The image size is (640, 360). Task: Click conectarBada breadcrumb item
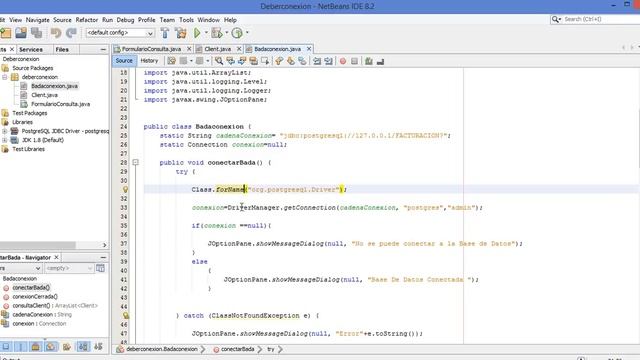pyautogui.click(x=238, y=349)
